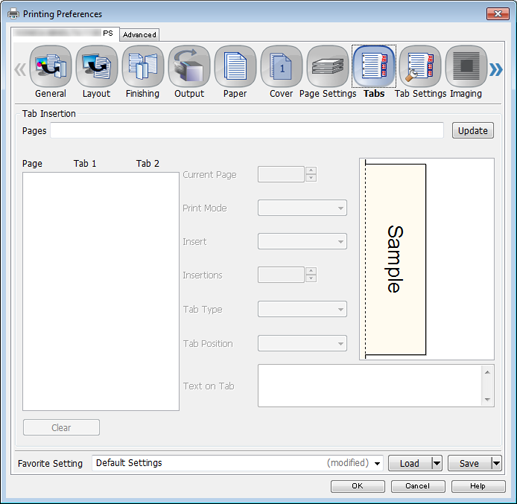This screenshot has height=504, width=517.
Task: Open the Imaging icon
Action: pos(466,66)
